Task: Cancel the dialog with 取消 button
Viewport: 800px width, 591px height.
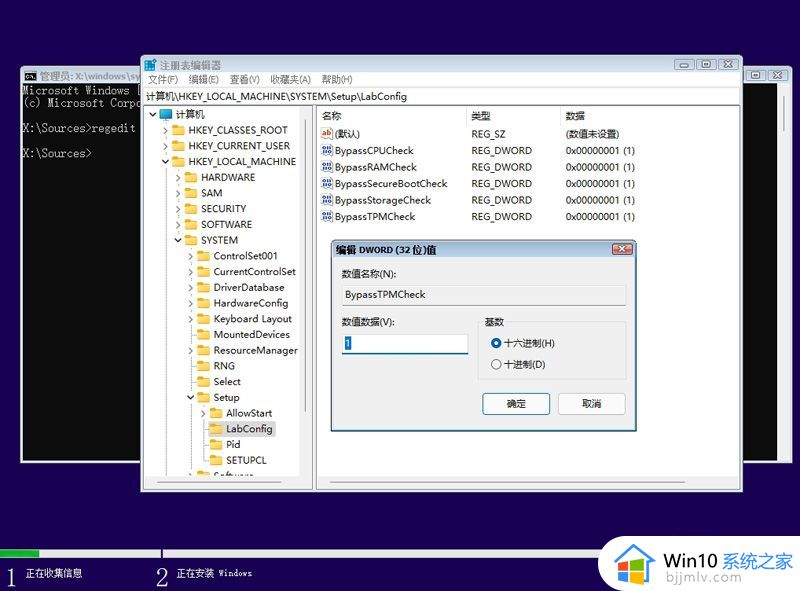Action: [591, 404]
